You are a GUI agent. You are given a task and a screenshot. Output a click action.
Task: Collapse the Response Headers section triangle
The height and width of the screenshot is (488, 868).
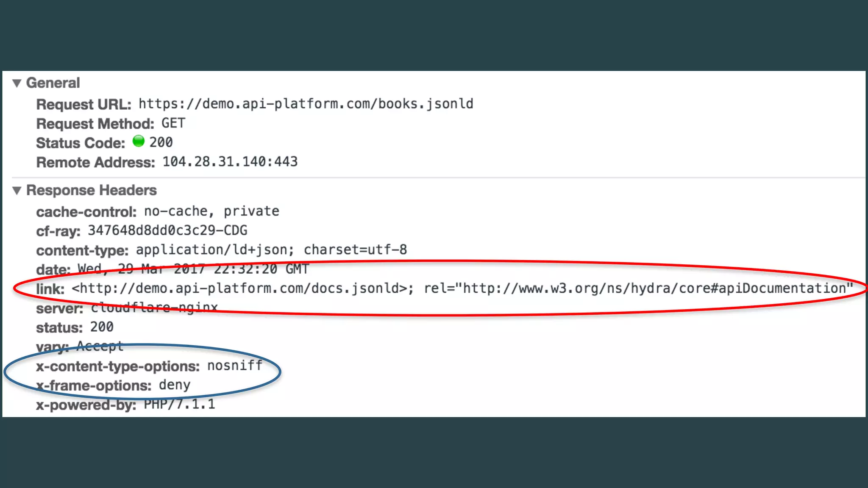pyautogui.click(x=17, y=191)
